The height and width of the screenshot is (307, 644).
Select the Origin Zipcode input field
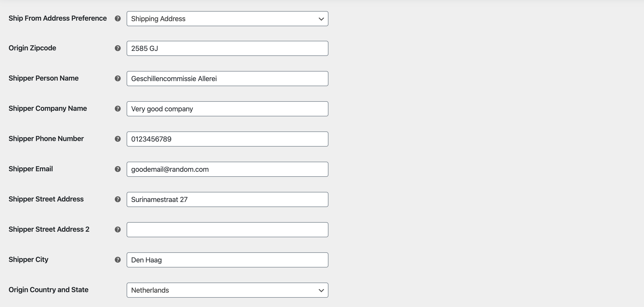227,48
